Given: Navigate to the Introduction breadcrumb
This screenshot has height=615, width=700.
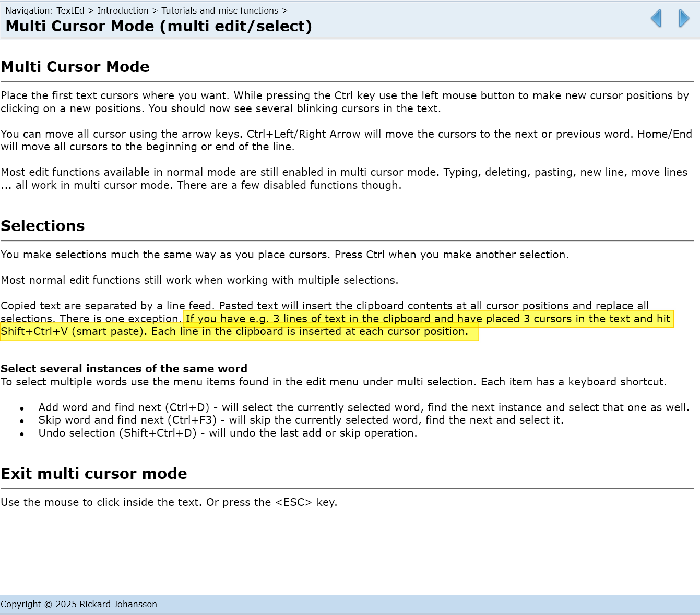Looking at the screenshot, I should (x=123, y=10).
